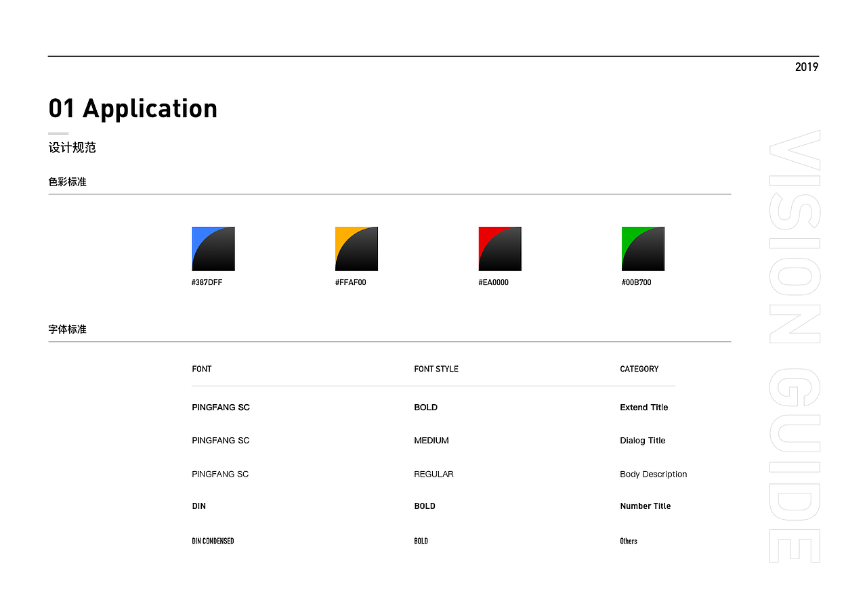The height and width of the screenshot is (616, 867).
Task: Click the DIN CONDENSED font cell
Action: click(213, 541)
